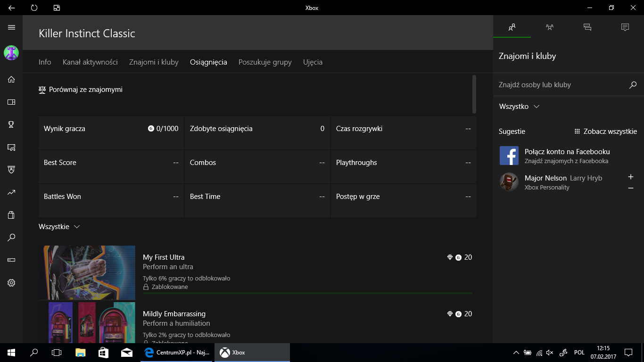Click Zobacz wszystkie suggestions
Screen dimensions: 644x362
605,132
